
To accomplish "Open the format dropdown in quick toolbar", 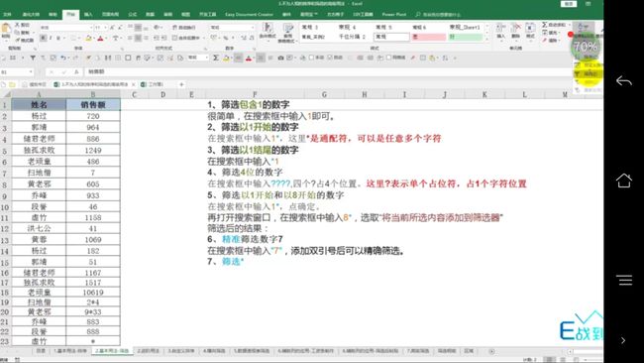I will 207,58.
